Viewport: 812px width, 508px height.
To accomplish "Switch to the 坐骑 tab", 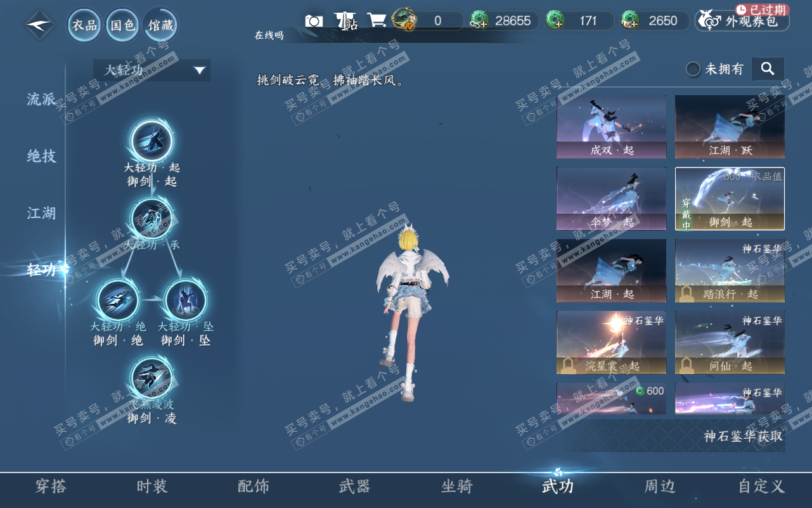I will [x=457, y=486].
